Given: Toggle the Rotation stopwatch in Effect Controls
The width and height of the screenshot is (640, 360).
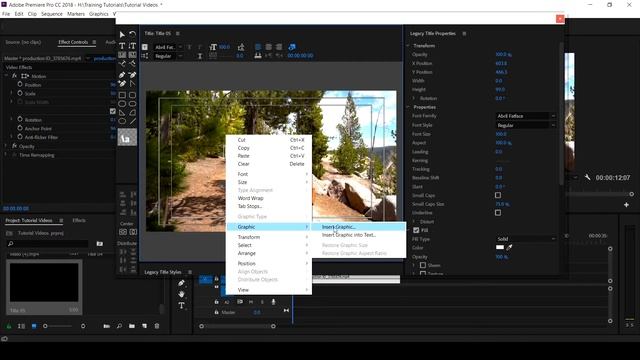Looking at the screenshot, I should [20, 119].
